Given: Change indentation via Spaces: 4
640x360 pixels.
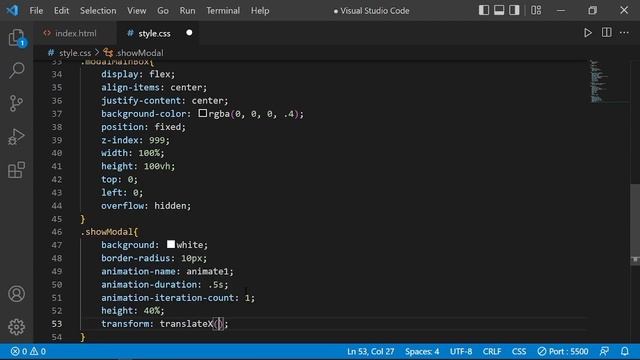Looking at the screenshot, I should [x=422, y=351].
